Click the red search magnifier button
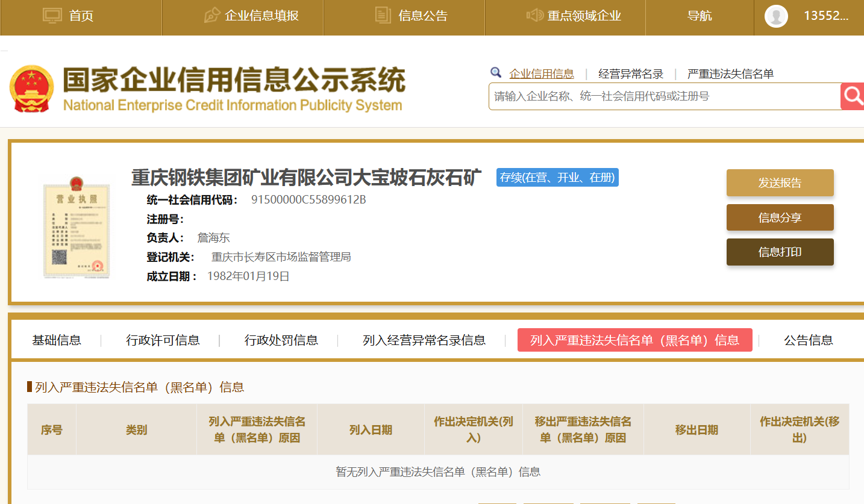Screen dimensions: 864x504 click(852, 96)
